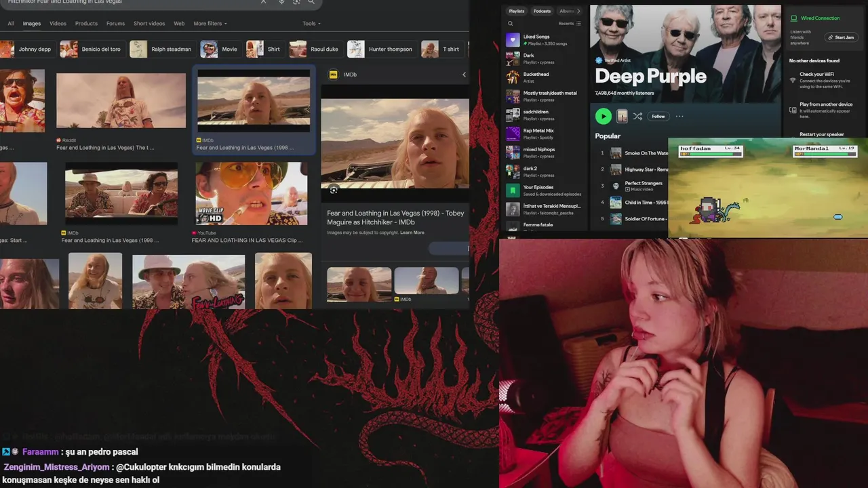Click Faraamm username in chat
The height and width of the screenshot is (488, 868).
pos(41,452)
